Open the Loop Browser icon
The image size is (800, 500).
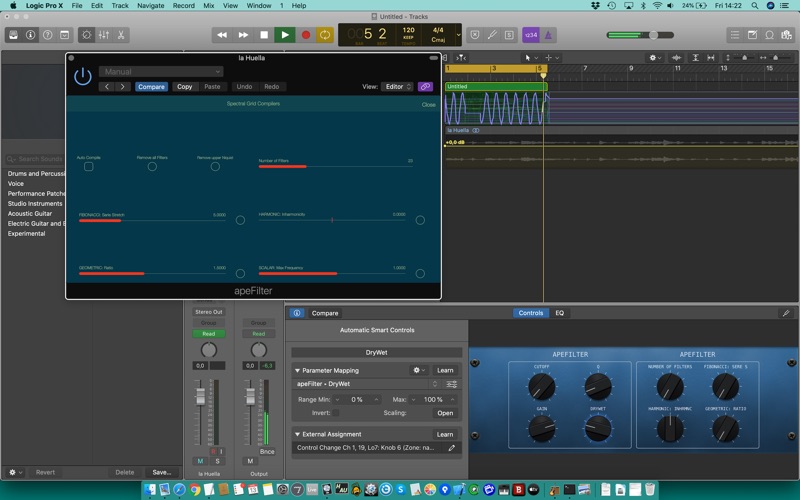tap(769, 35)
